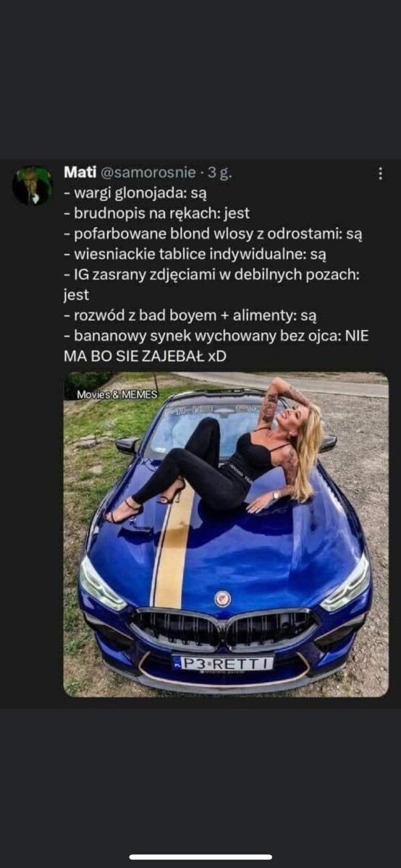The height and width of the screenshot is (868, 401).
Task: Open the display name Mati
Action: 80,173
